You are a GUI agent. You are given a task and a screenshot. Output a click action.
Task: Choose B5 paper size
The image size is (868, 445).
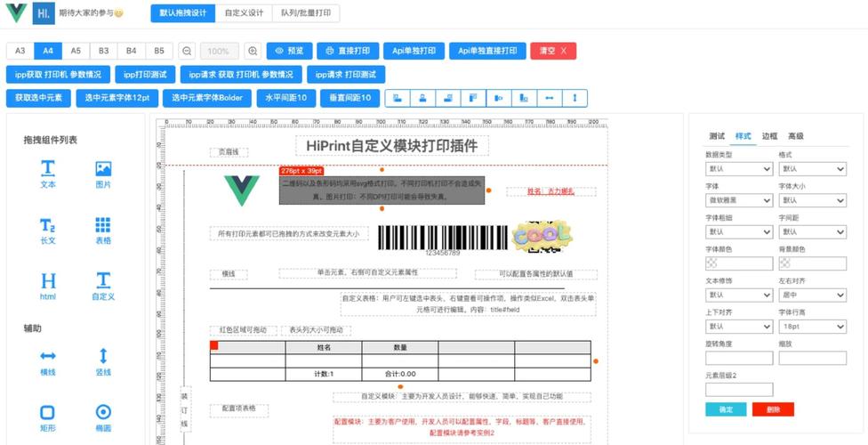(159, 51)
